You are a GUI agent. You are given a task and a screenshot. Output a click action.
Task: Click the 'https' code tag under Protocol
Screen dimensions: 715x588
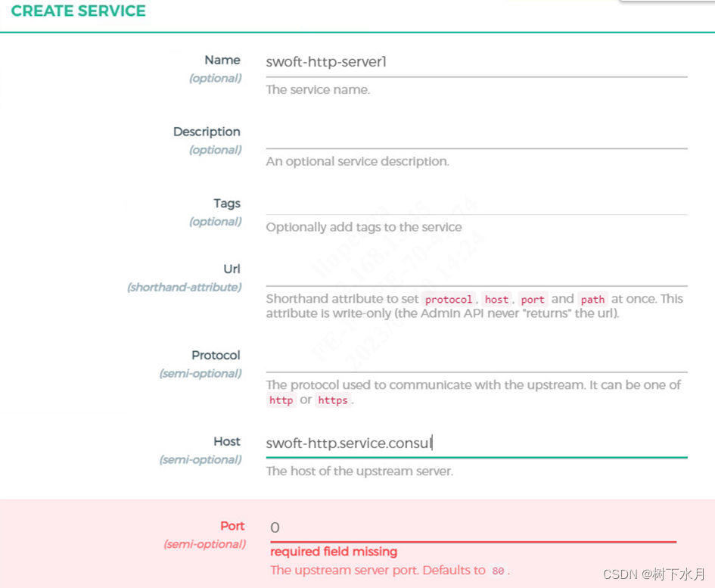(x=333, y=400)
